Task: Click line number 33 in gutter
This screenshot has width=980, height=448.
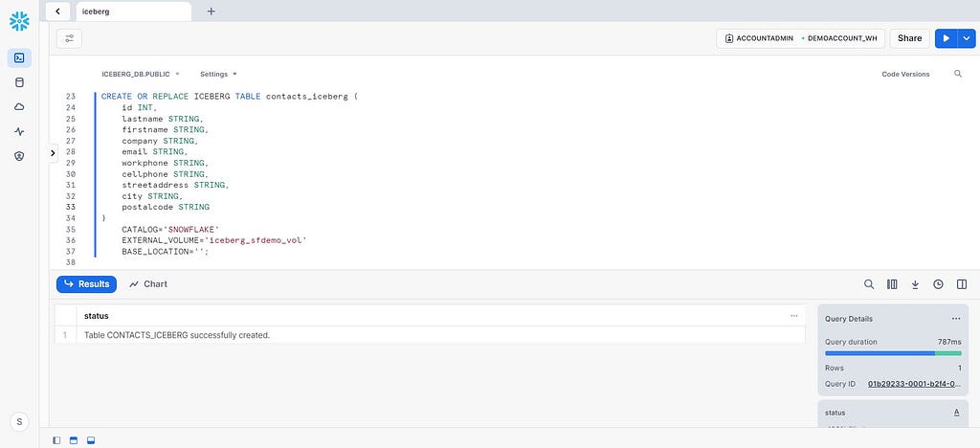Action: pyautogui.click(x=71, y=207)
